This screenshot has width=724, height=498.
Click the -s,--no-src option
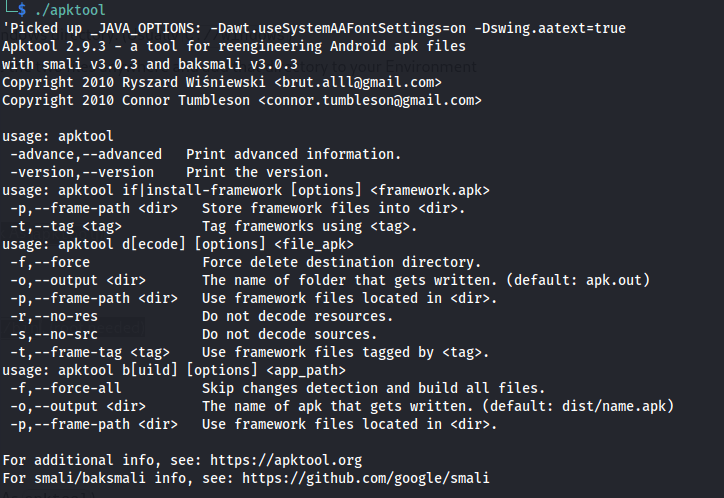[x=58, y=334]
